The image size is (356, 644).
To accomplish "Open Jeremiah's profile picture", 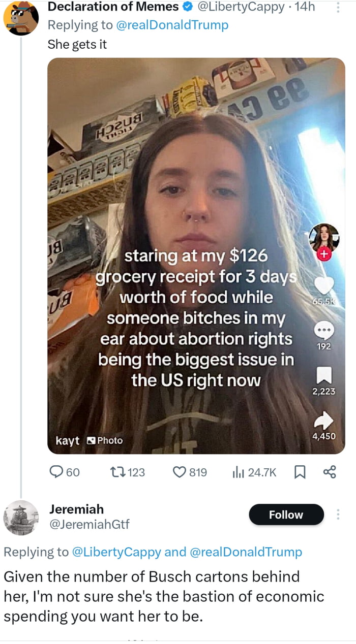I will (21, 518).
